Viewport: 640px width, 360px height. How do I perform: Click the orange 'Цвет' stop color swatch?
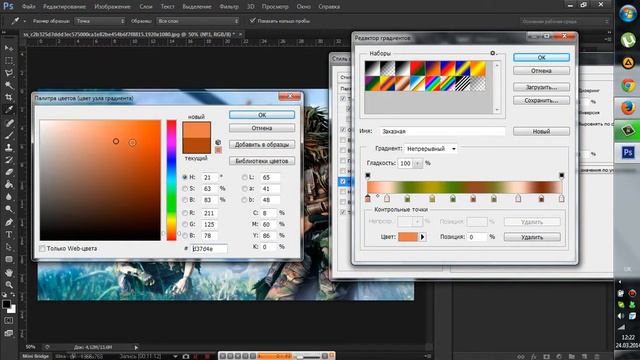pos(408,237)
